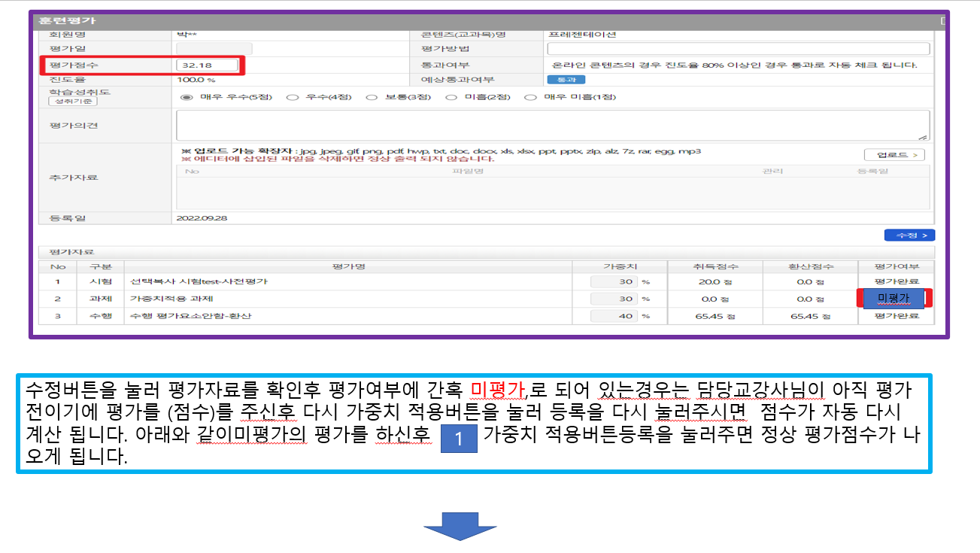
Task: Click 가중치 field for 시험 row
Action: click(x=614, y=281)
